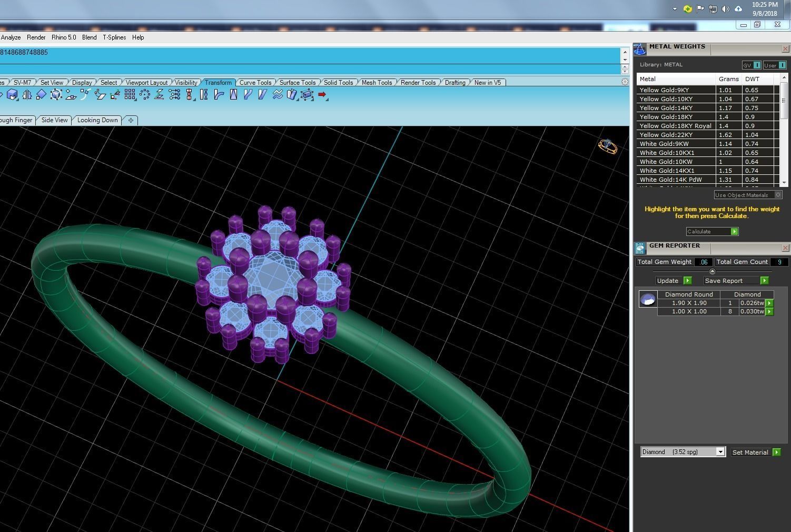Select the Smooth wavy lines icon
The width and height of the screenshot is (791, 532).
pyautogui.click(x=278, y=95)
